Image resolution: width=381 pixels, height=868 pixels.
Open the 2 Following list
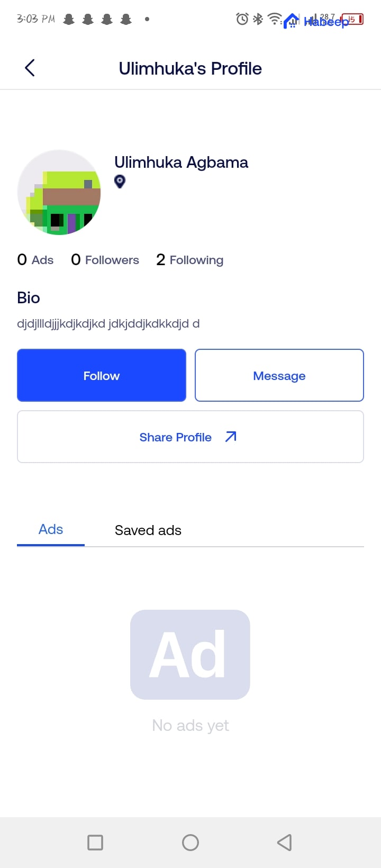point(190,260)
